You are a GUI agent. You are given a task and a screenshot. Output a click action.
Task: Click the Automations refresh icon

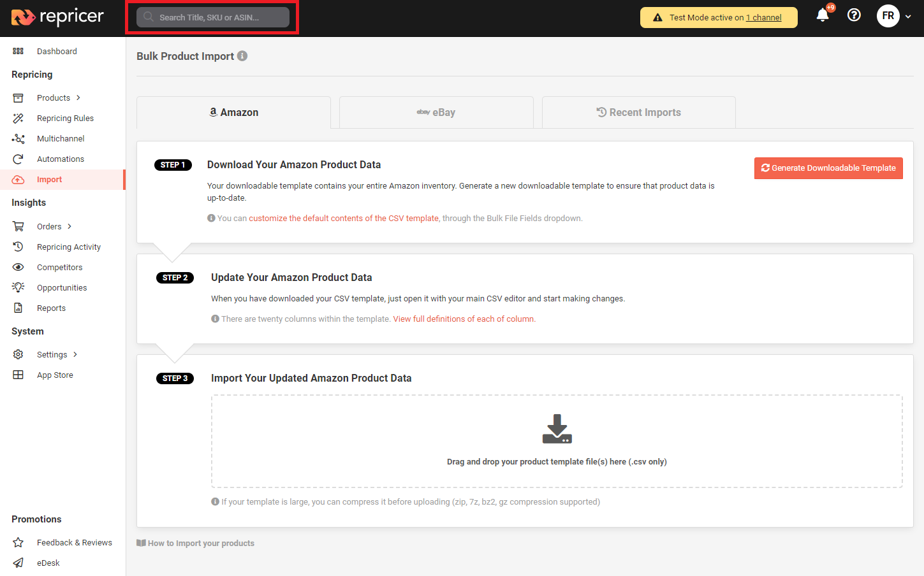click(18, 159)
